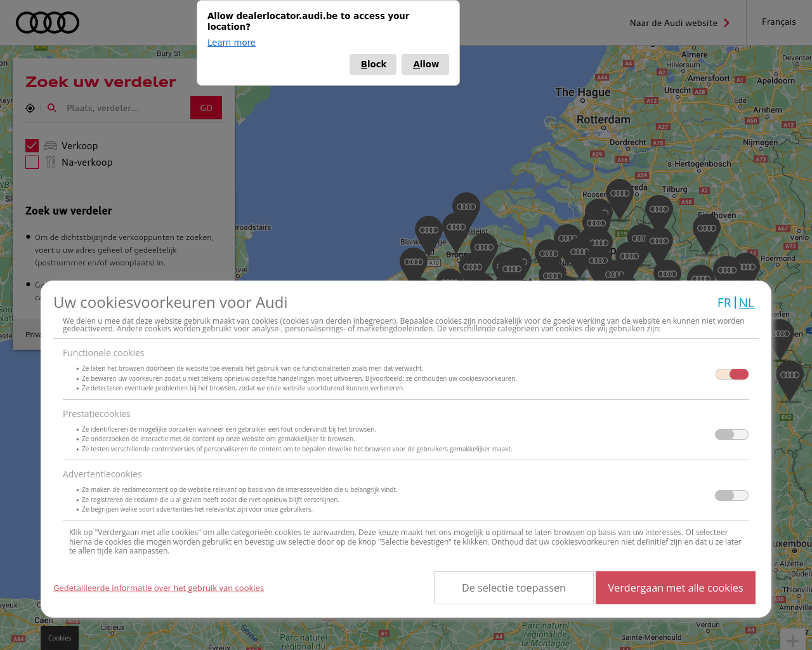Check the Na-verkoop checkbox

(x=32, y=162)
